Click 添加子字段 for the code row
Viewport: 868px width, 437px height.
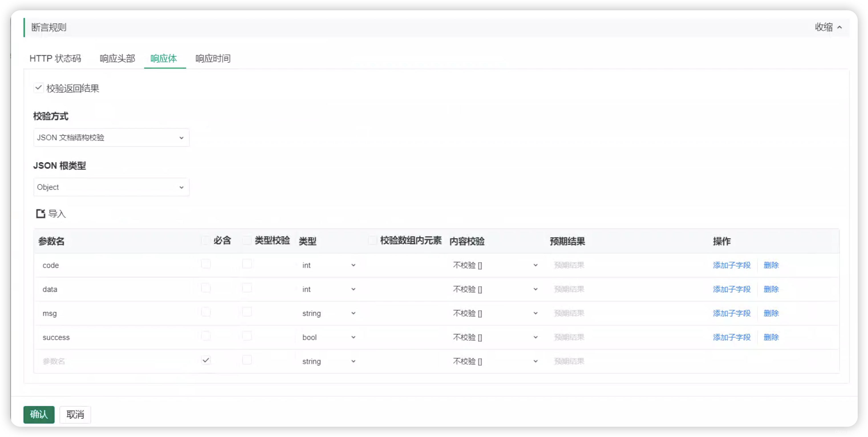point(731,265)
